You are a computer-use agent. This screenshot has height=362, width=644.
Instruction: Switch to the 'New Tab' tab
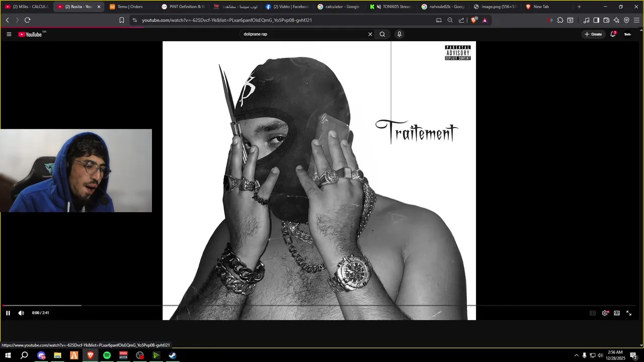pyautogui.click(x=547, y=7)
